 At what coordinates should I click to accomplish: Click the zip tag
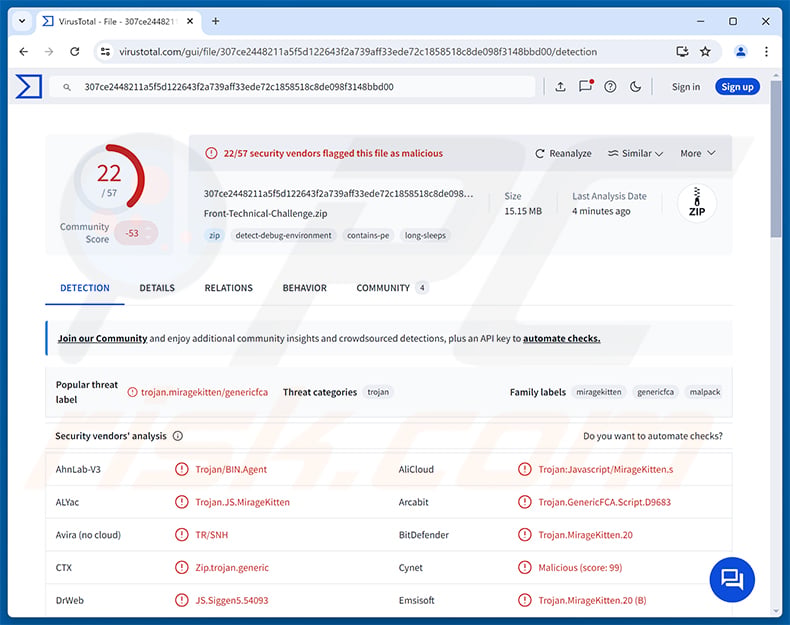[215, 235]
